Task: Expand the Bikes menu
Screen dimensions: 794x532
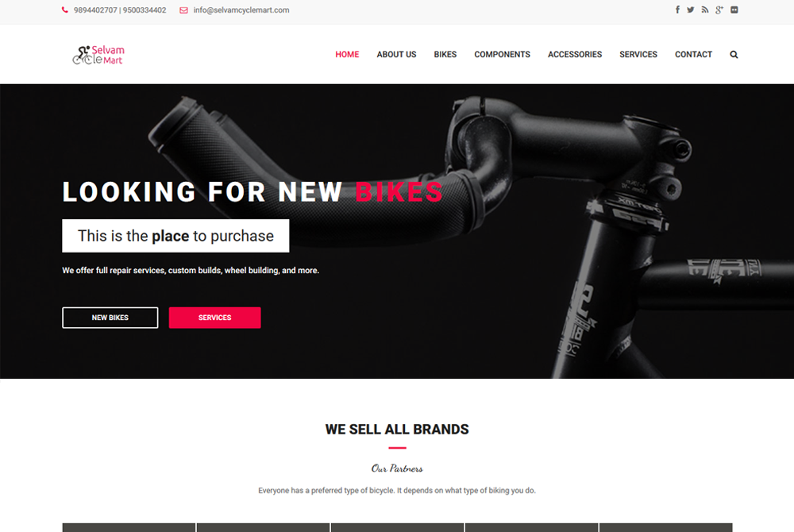Action: point(445,54)
